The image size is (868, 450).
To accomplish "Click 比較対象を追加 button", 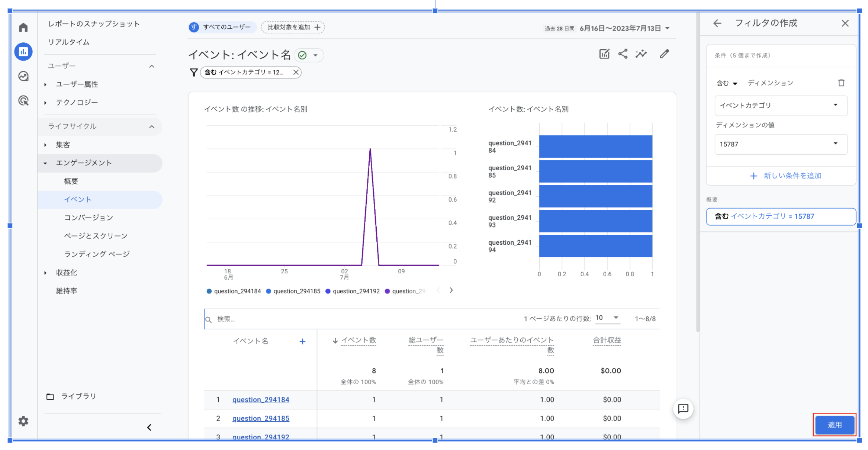I will (293, 27).
